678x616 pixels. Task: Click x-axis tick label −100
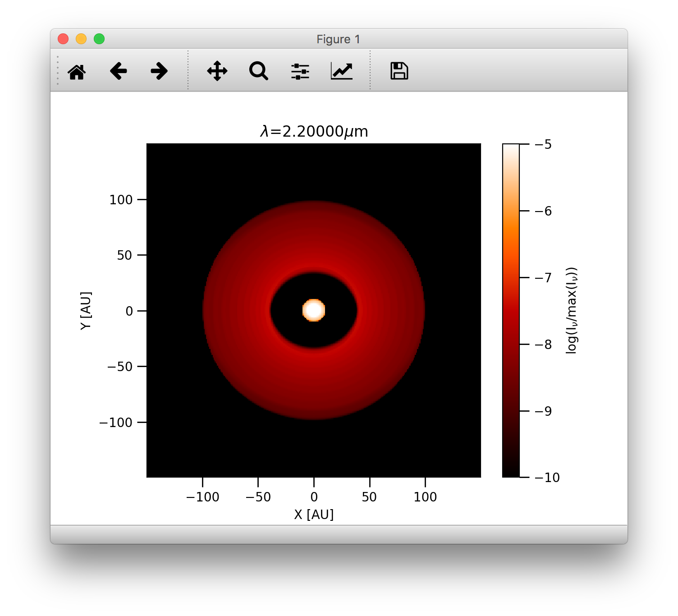point(202,497)
